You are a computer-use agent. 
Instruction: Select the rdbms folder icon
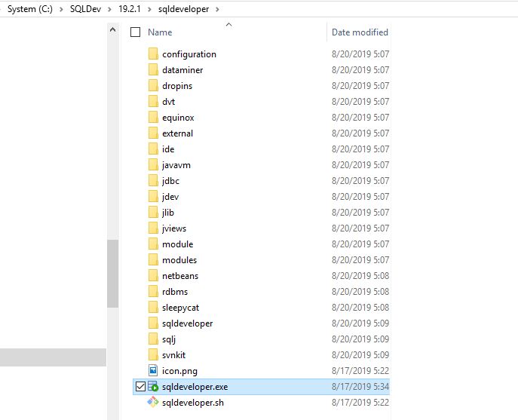pyautogui.click(x=153, y=292)
